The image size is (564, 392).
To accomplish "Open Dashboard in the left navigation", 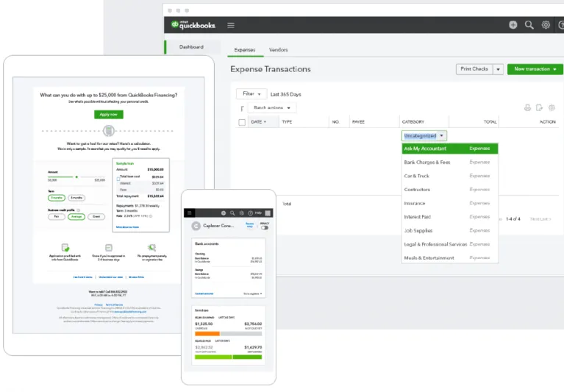I will [x=191, y=47].
